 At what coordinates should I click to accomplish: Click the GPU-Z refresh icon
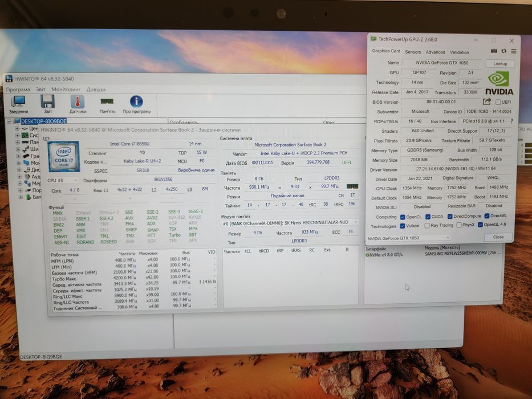point(504,51)
